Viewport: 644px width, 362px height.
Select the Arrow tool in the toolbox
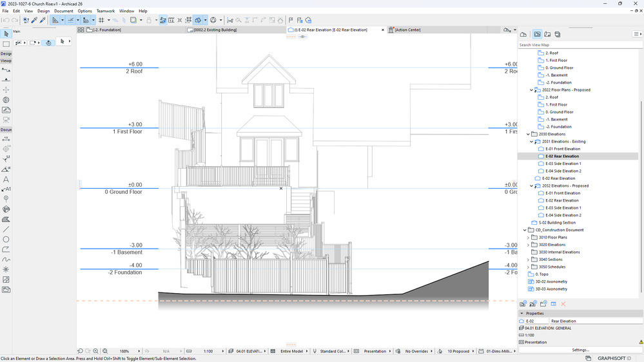pyautogui.click(x=6, y=34)
